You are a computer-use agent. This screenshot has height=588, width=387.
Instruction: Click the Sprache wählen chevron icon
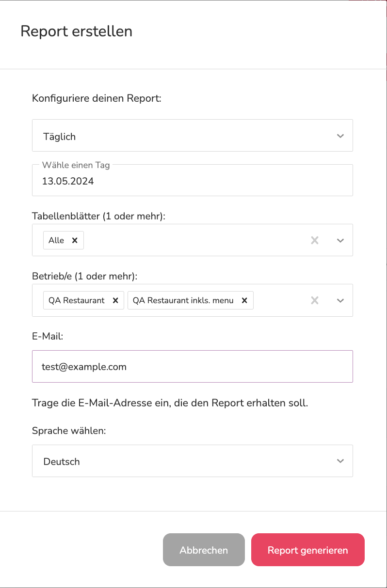[340, 461]
